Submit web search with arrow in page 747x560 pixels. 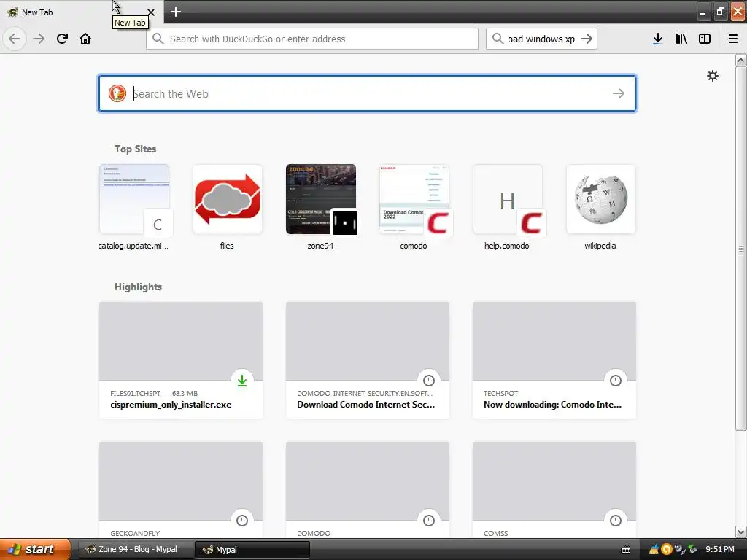pyautogui.click(x=619, y=93)
